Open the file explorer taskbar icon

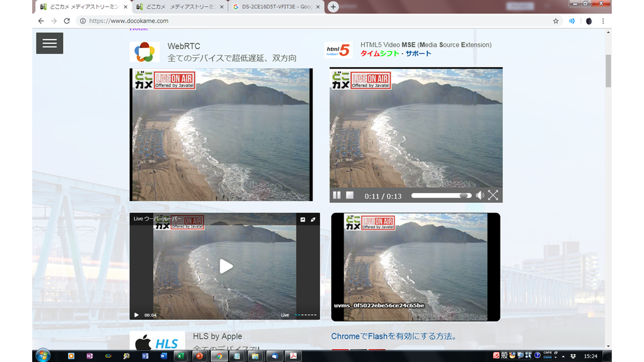(x=255, y=356)
